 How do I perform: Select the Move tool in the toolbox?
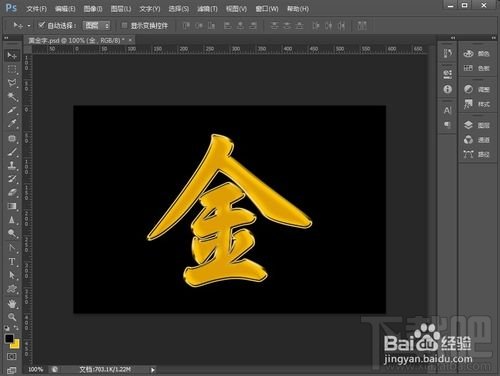point(12,55)
